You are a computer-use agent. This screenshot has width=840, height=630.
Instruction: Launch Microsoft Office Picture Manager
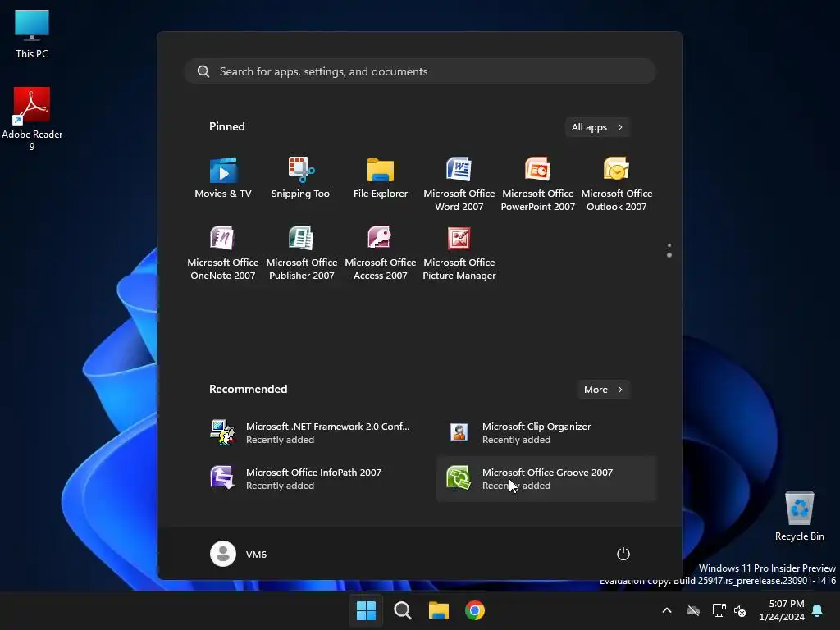click(x=459, y=253)
